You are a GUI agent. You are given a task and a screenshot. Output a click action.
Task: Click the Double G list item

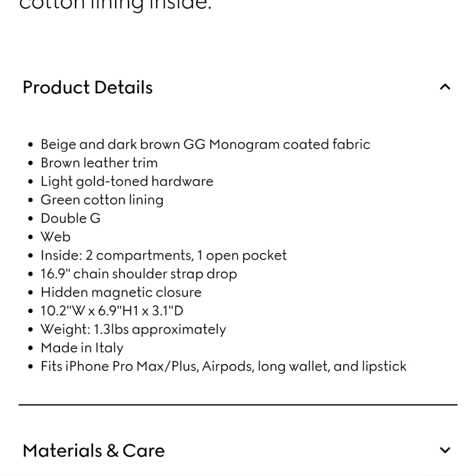[x=71, y=218]
